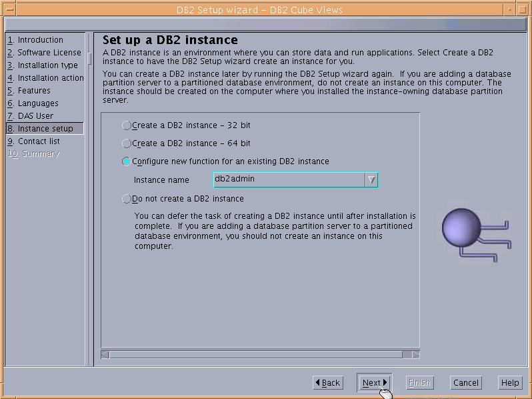
Task: Open step 4 Installation action
Action: coord(45,78)
